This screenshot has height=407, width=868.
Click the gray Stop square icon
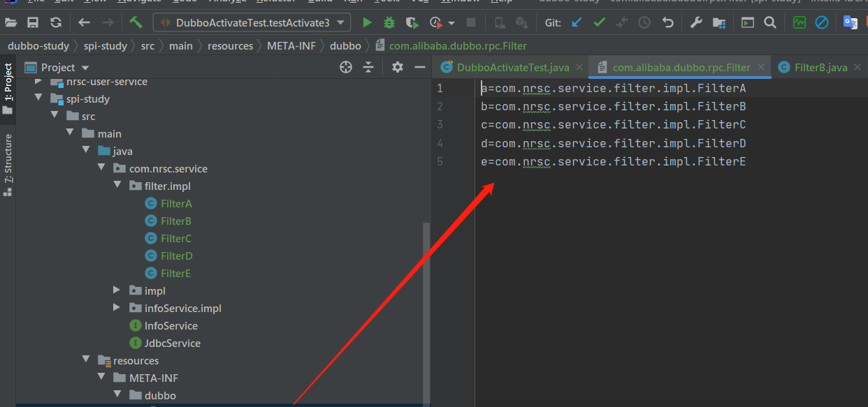[471, 22]
